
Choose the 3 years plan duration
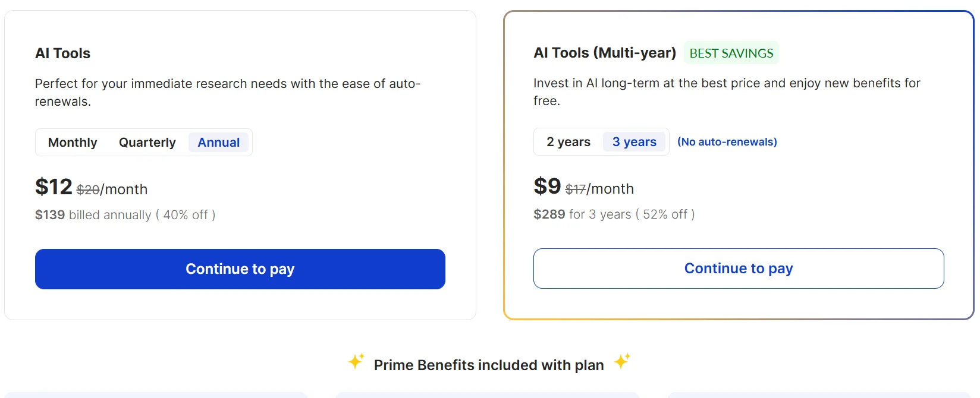[x=635, y=142]
